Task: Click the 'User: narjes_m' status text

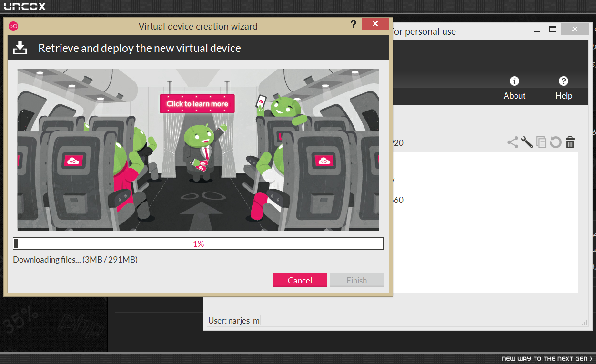Action: point(234,321)
